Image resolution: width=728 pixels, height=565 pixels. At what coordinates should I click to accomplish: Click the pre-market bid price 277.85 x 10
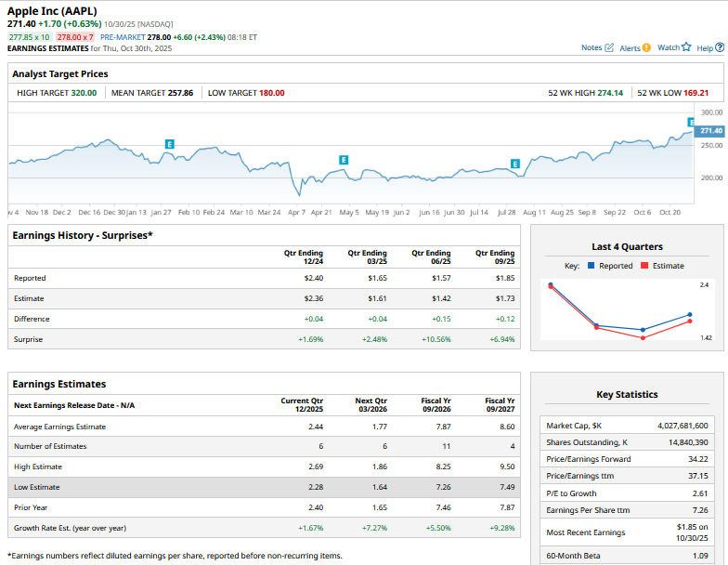point(30,37)
